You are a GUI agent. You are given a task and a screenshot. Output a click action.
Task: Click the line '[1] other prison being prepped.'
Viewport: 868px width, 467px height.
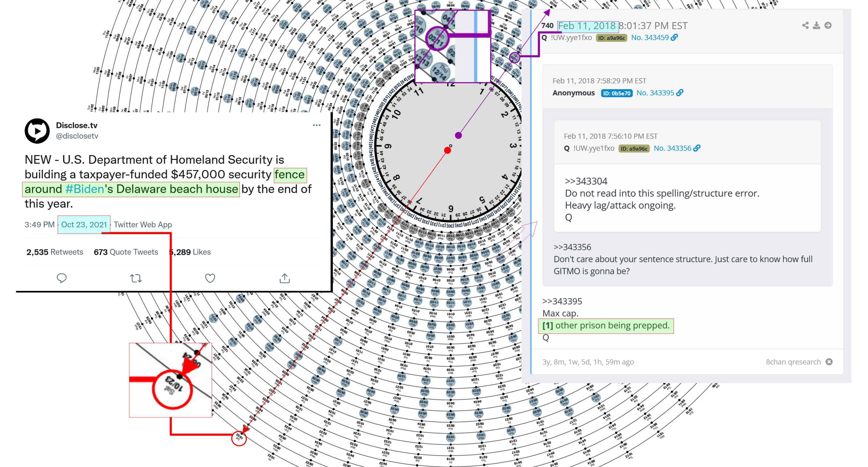(606, 326)
